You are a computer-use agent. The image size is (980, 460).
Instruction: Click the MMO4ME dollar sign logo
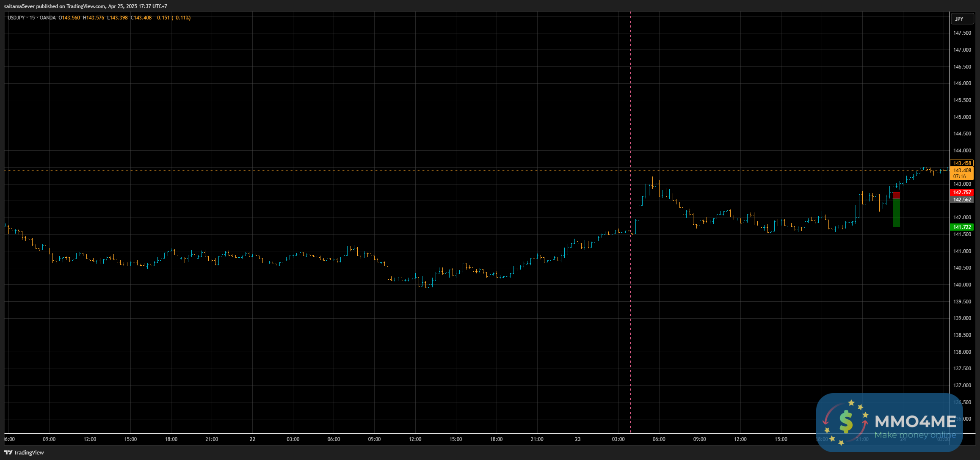click(x=846, y=422)
